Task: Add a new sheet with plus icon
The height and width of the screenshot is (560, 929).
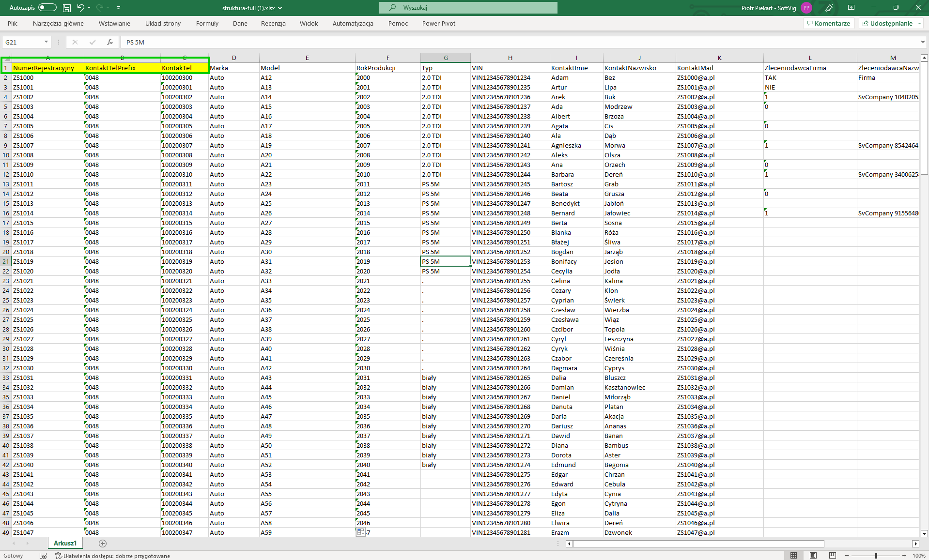Action: click(x=103, y=544)
